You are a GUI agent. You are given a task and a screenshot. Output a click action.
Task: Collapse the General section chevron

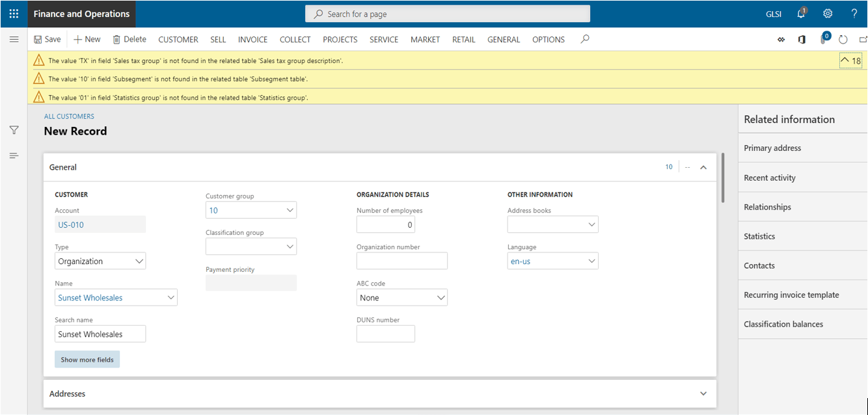[x=703, y=167]
